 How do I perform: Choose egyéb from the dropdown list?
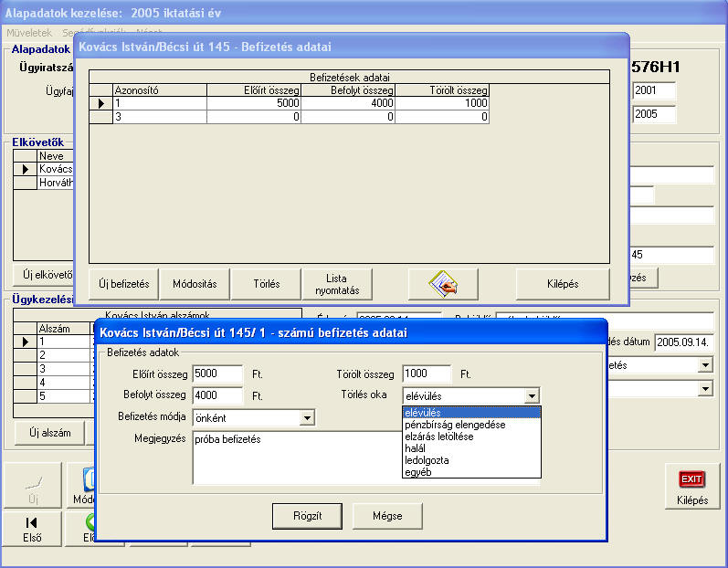(x=471, y=472)
